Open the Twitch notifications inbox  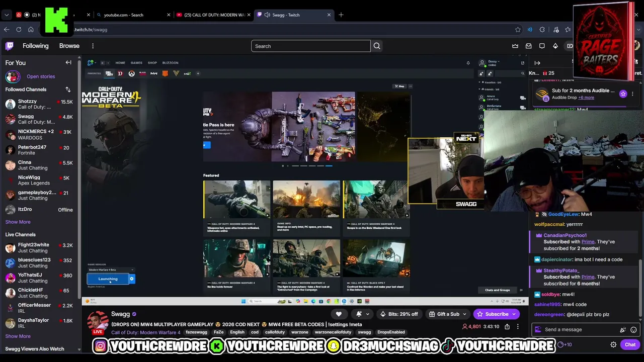529,46
